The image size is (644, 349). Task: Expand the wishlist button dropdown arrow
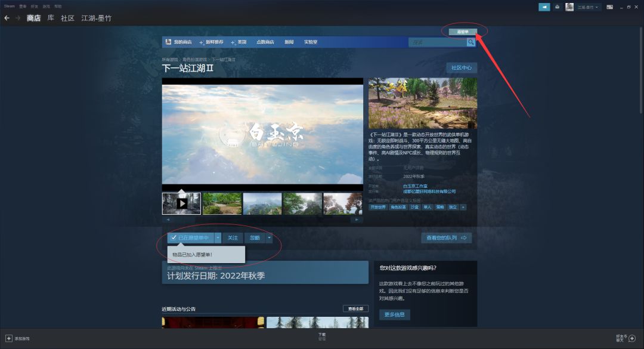218,237
